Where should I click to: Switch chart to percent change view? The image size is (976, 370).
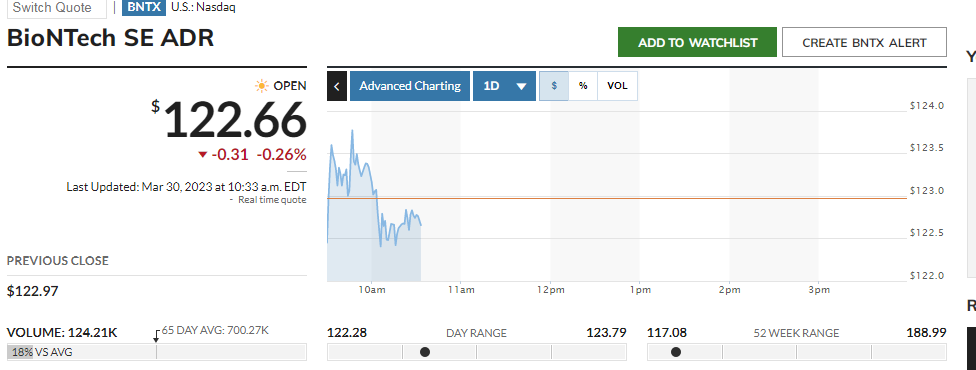[583, 86]
